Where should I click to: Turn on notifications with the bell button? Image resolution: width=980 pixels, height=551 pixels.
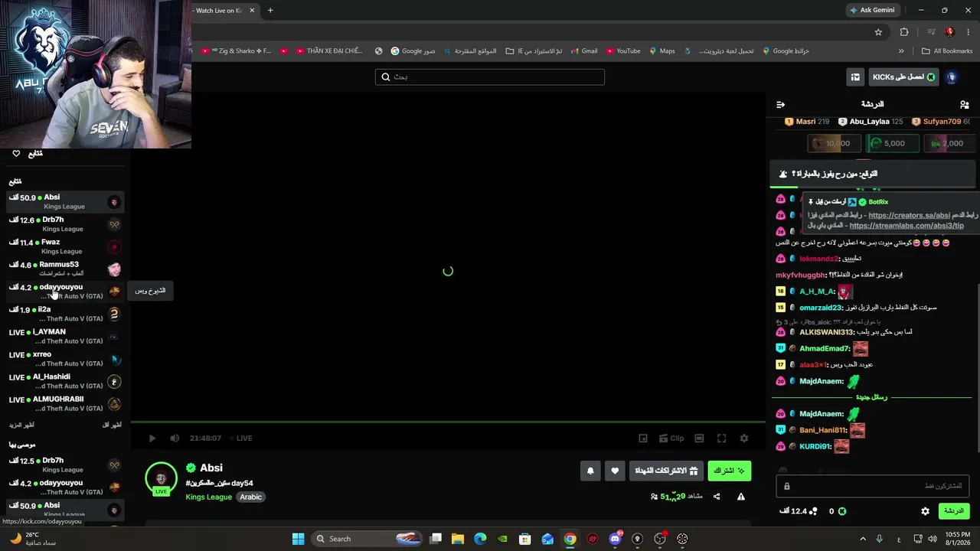pos(590,471)
